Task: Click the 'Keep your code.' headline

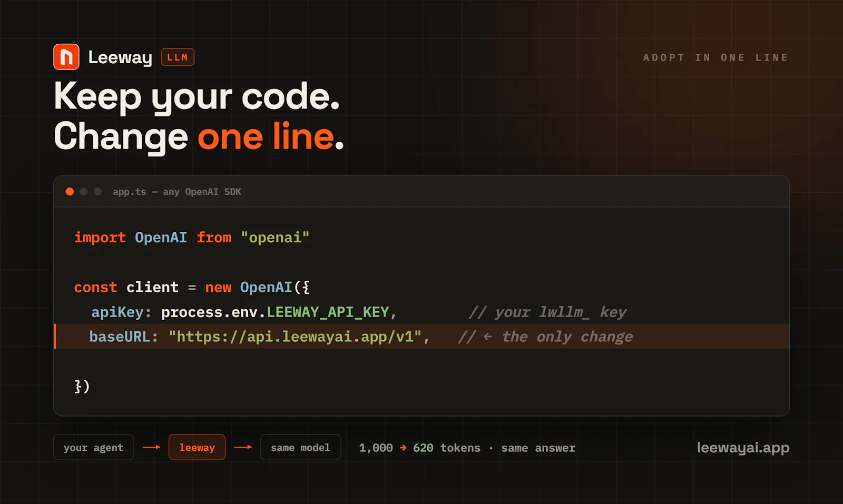Action: click(197, 97)
